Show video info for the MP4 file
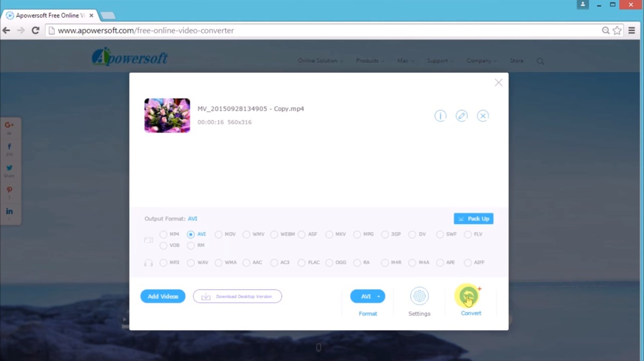Screen dimensions: 644x361 coord(440,115)
